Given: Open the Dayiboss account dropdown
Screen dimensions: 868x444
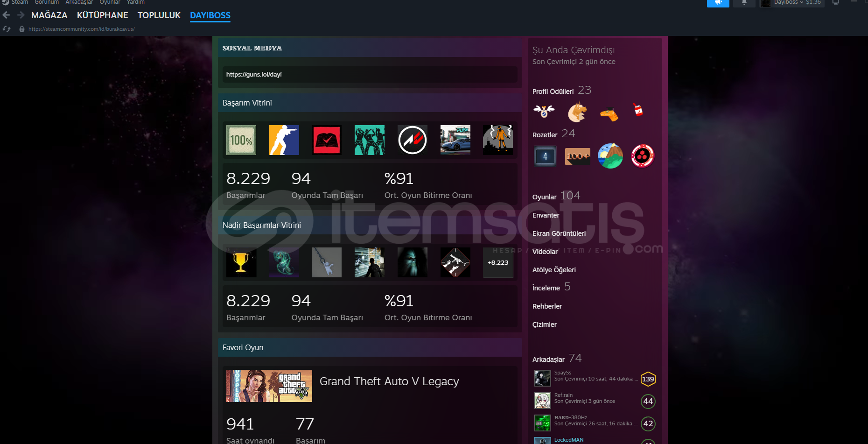Looking at the screenshot, I should point(792,3).
